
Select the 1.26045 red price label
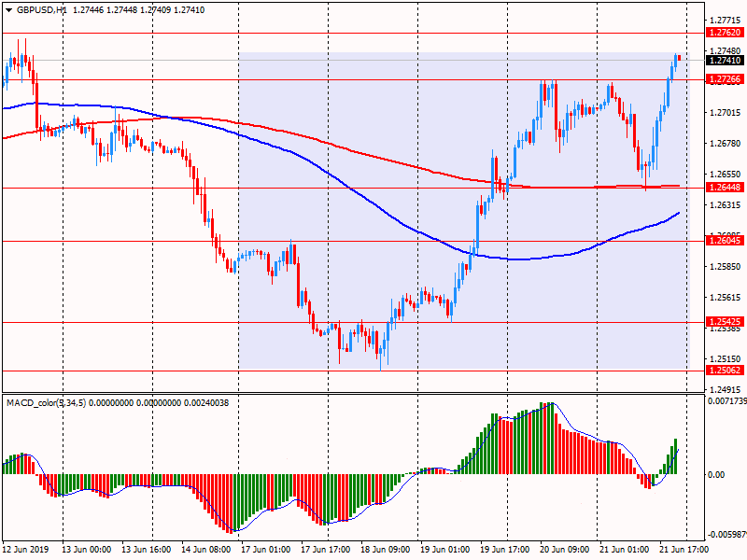pyautogui.click(x=726, y=241)
